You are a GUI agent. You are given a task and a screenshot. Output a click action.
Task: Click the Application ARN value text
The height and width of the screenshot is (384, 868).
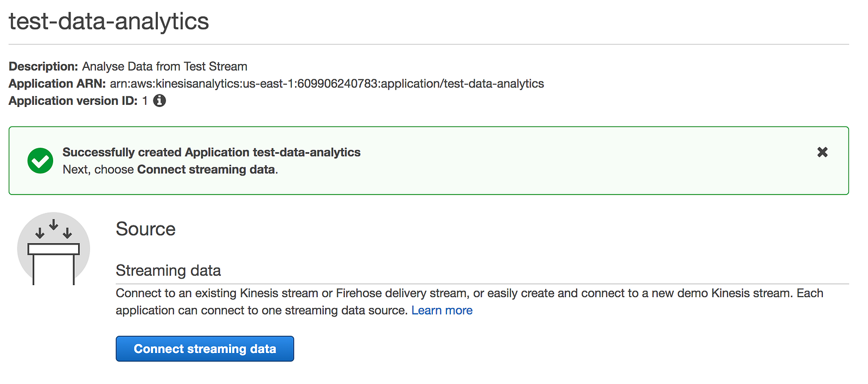click(327, 84)
